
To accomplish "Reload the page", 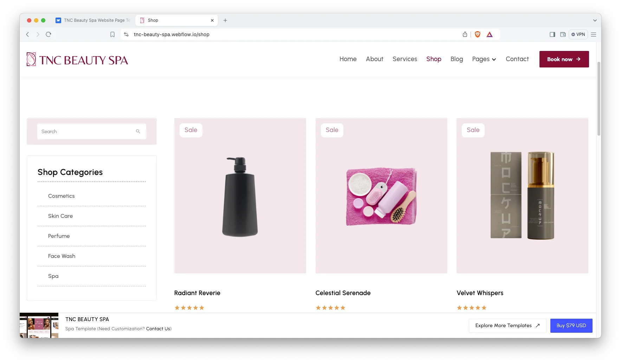I will point(48,34).
